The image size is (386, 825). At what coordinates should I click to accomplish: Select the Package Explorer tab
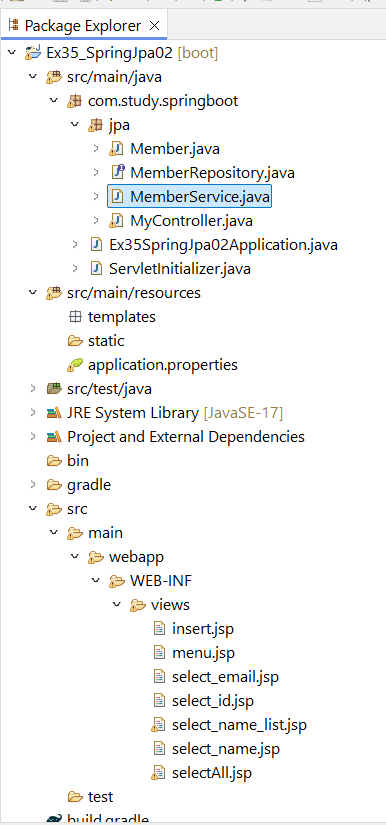[x=85, y=25]
